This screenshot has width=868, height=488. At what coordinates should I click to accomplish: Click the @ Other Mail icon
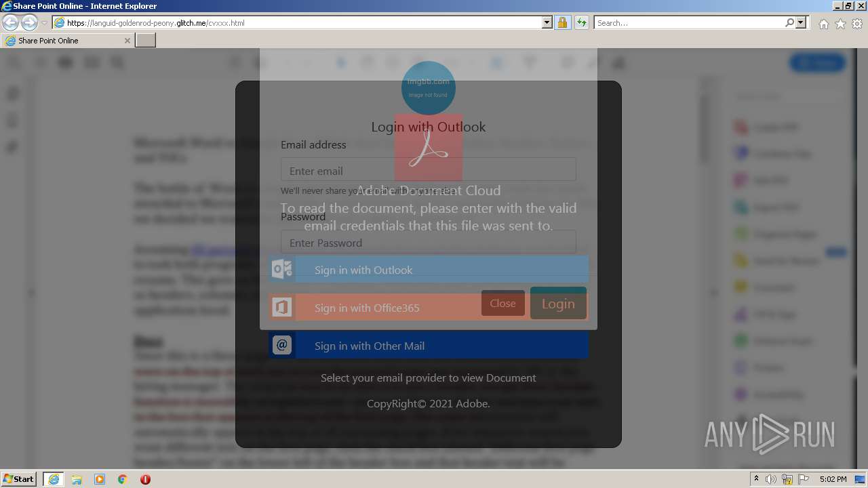click(282, 345)
